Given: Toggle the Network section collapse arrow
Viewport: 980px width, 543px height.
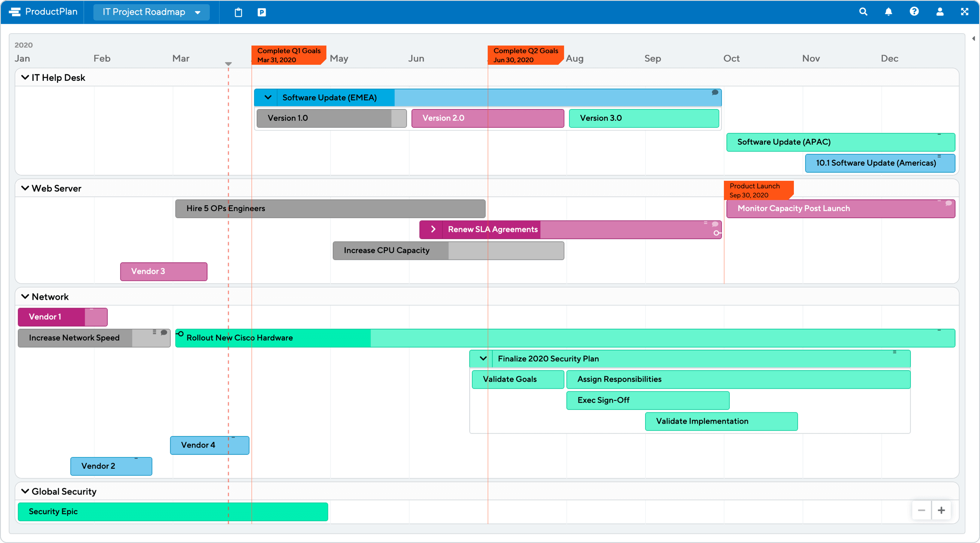Looking at the screenshot, I should click(x=25, y=297).
